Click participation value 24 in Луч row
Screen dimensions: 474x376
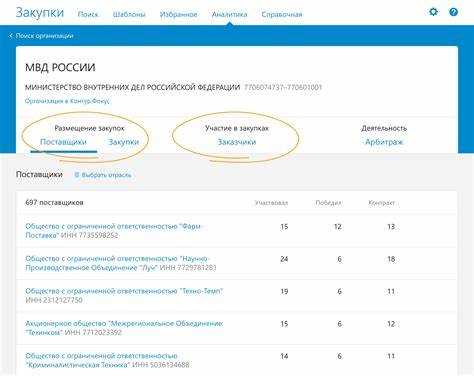click(x=284, y=259)
